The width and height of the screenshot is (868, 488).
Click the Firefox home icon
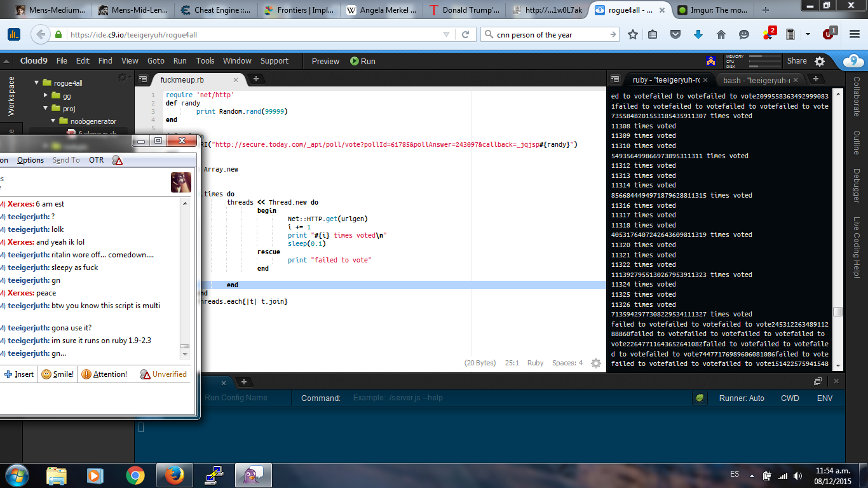coord(721,35)
